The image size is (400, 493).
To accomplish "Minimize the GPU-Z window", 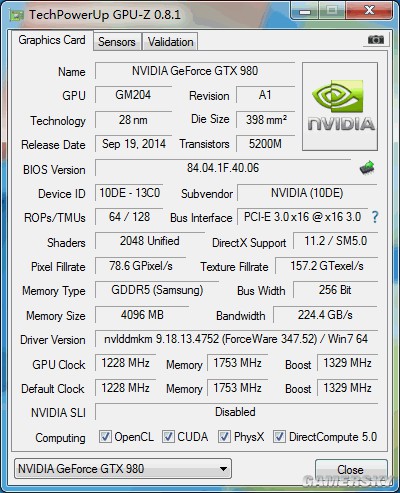I will tap(305, 11).
